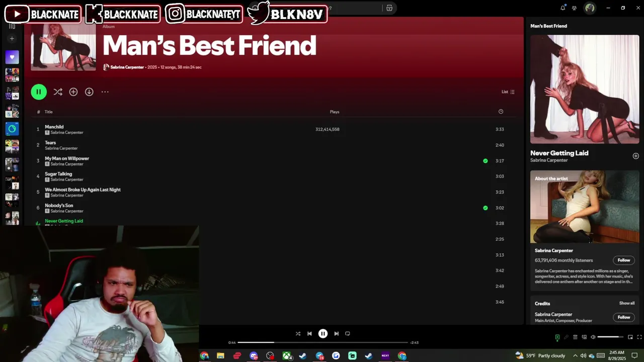Open the weather widget showing 59°F

(x=540, y=356)
